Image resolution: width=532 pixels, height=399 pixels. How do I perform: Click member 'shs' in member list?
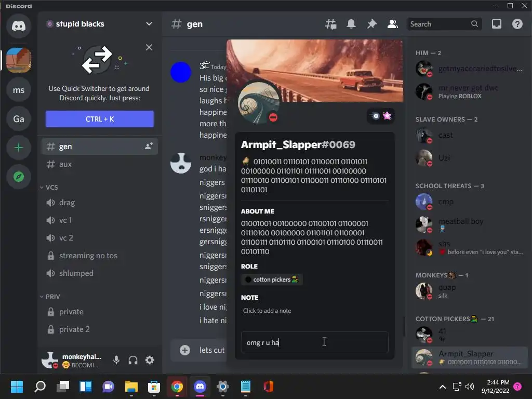[470, 247]
